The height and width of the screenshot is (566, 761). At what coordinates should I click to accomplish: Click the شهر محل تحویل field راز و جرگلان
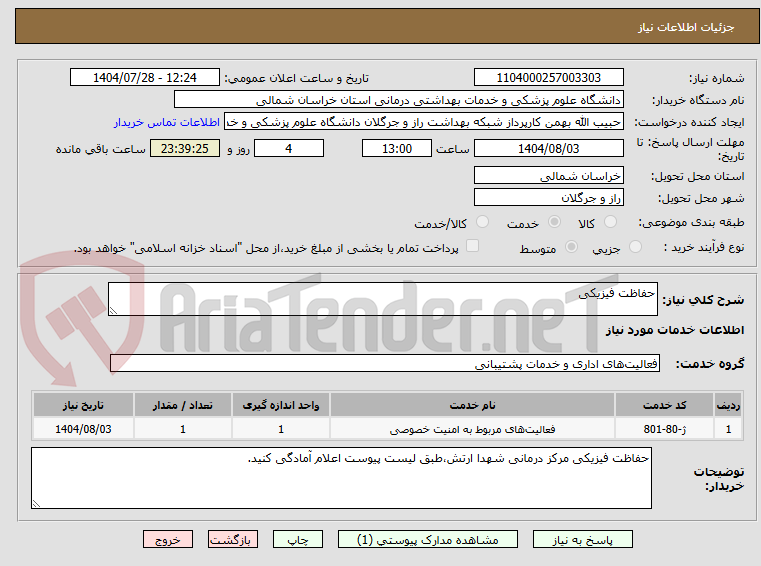coord(548,198)
